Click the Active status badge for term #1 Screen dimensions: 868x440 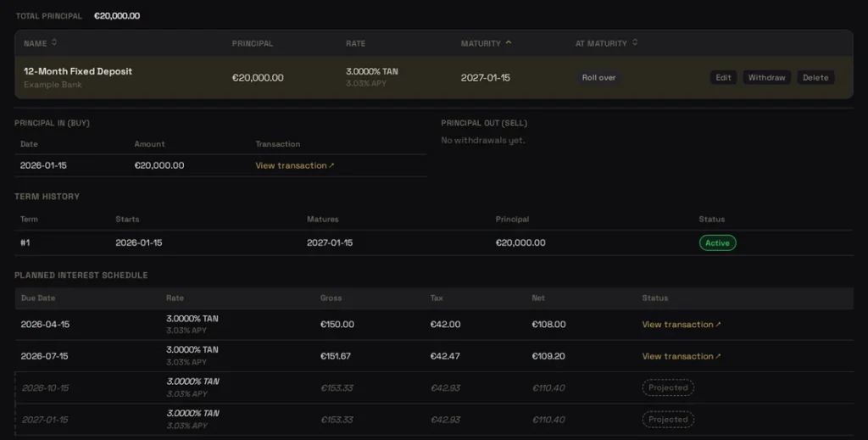point(717,243)
